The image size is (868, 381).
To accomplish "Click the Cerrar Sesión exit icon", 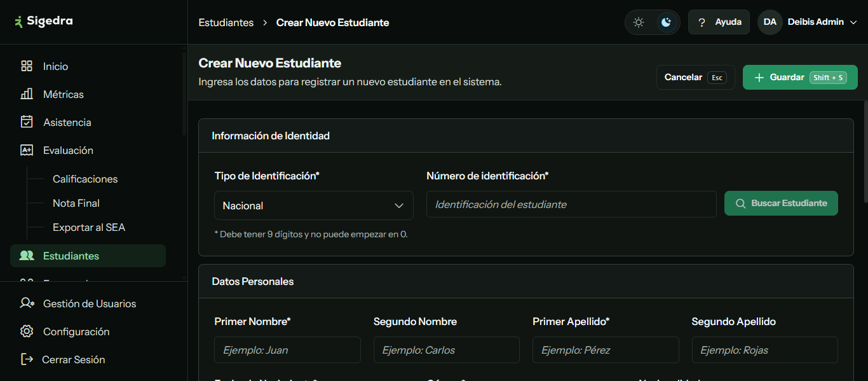I will pyautogui.click(x=27, y=359).
